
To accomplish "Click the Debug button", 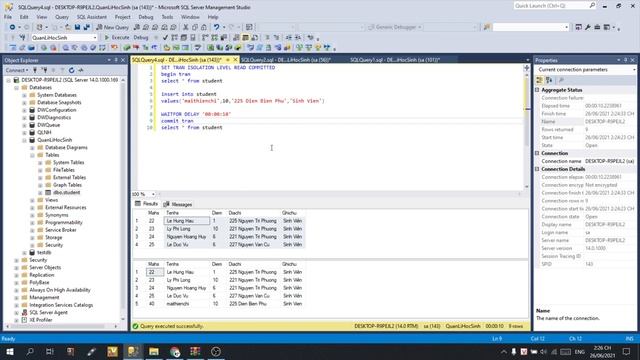I will pos(141,38).
